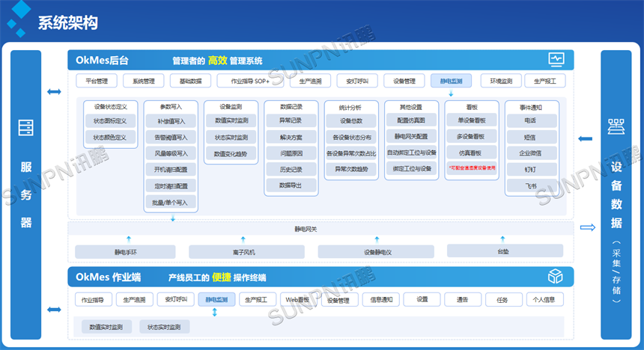644x350 pixels.
Task: Select 信息通知 in the 作业端 row
Action: pos(380,300)
